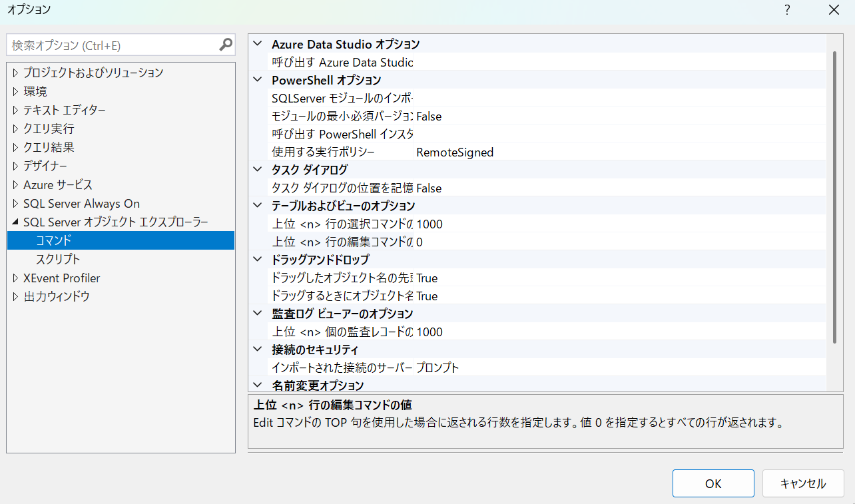Select the コマンド tree item

(x=121, y=240)
